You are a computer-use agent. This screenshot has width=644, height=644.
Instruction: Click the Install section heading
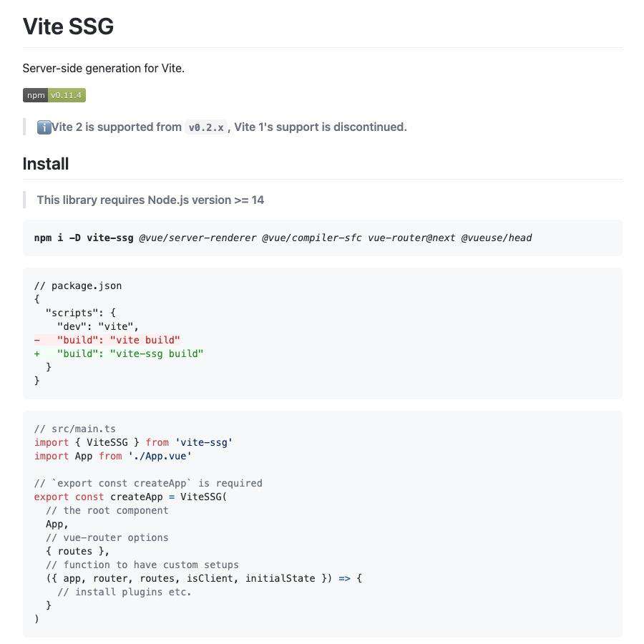(46, 164)
